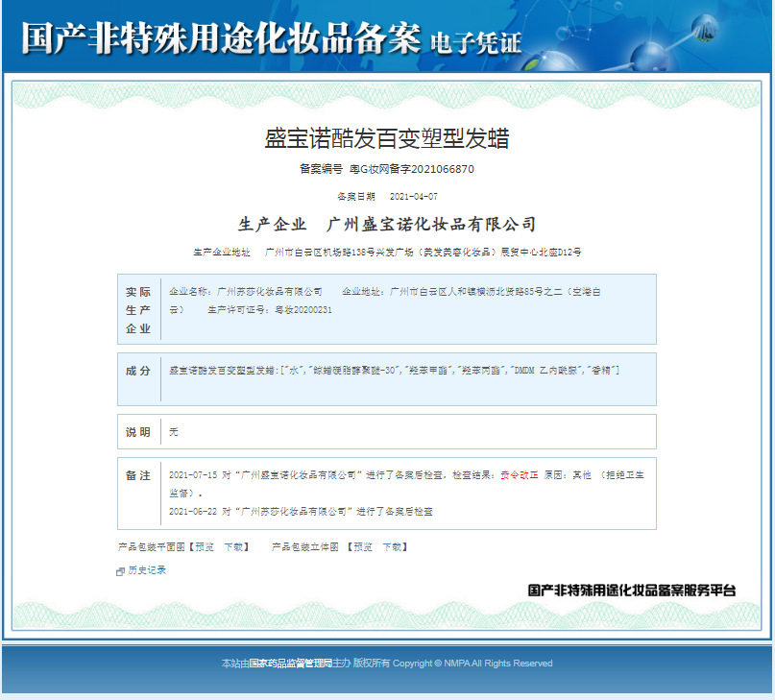Click the icon beside 历史记录
This screenshot has width=775, height=700.
(x=120, y=571)
